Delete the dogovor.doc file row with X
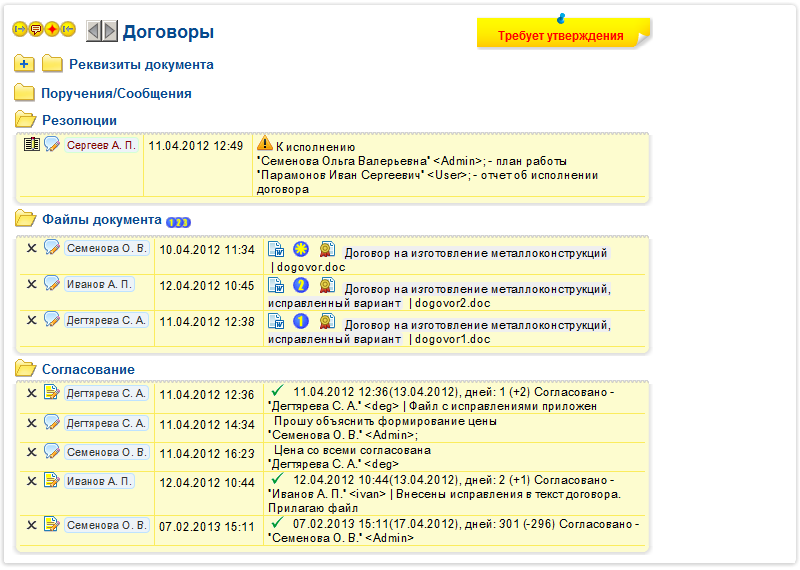This screenshot has height=570, width=800. pyautogui.click(x=32, y=248)
